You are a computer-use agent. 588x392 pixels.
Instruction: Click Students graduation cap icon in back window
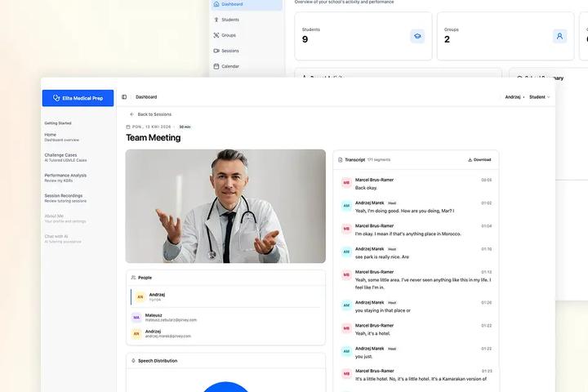coord(417,36)
